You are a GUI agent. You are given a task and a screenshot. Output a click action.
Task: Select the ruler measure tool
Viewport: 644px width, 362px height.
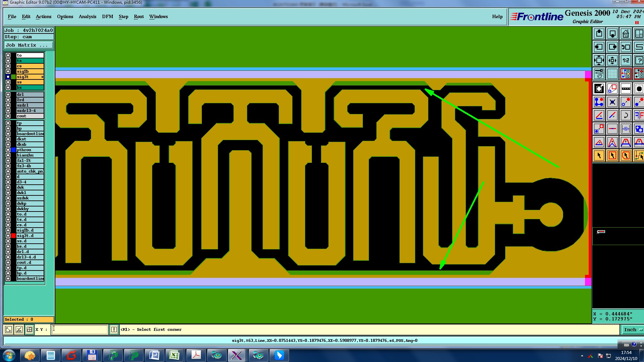pos(626,88)
